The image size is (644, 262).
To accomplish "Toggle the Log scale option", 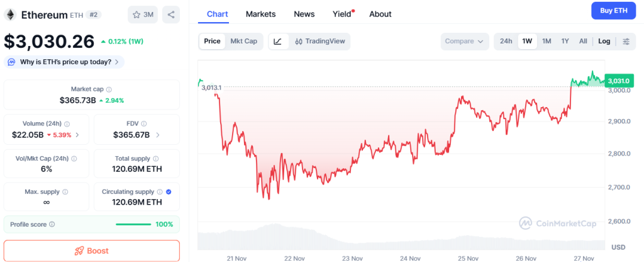I will 604,42.
